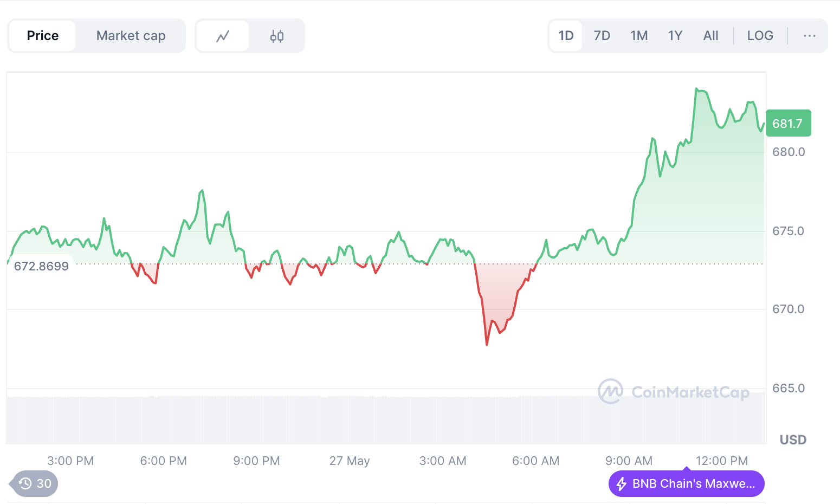Viewport: 840px width, 504px height.
Task: Click the lightning bolt news icon
Action: (622, 484)
